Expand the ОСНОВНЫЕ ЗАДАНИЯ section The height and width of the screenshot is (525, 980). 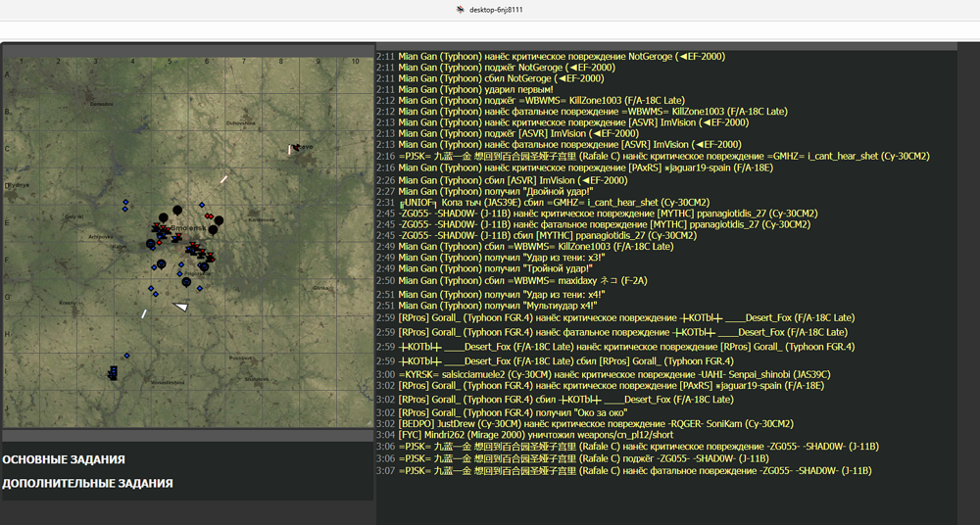tap(64, 459)
